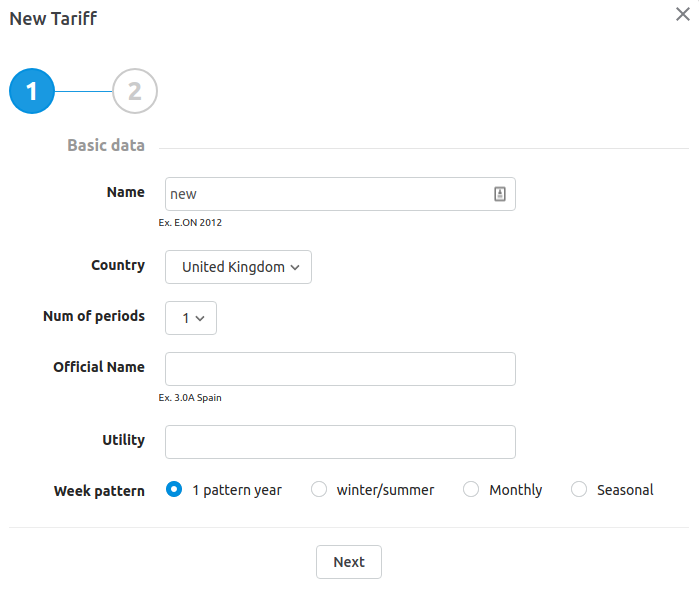The width and height of the screenshot is (699, 611).
Task: Click the Next button
Action: point(349,562)
